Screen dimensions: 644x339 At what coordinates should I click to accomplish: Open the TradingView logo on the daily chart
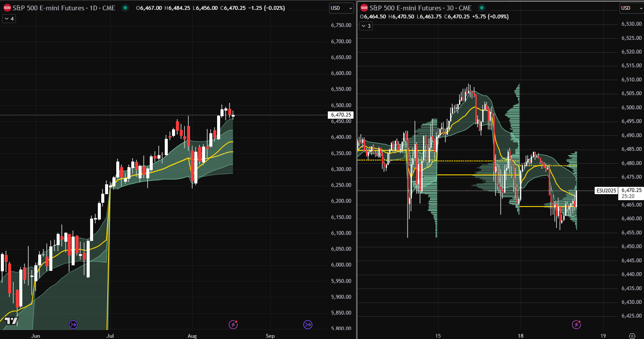pos(12,321)
